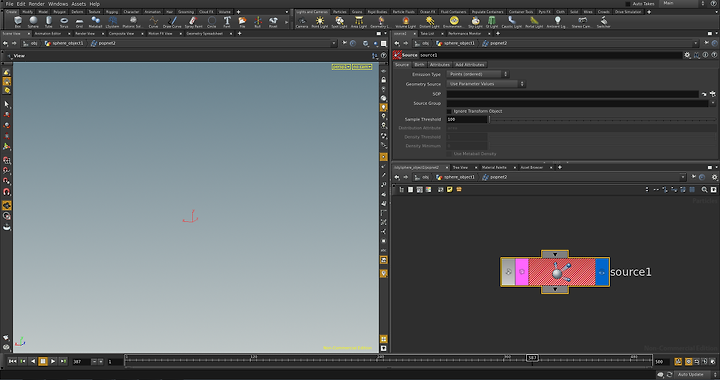
Task: Click obj in the network editor path
Action: 426,177
